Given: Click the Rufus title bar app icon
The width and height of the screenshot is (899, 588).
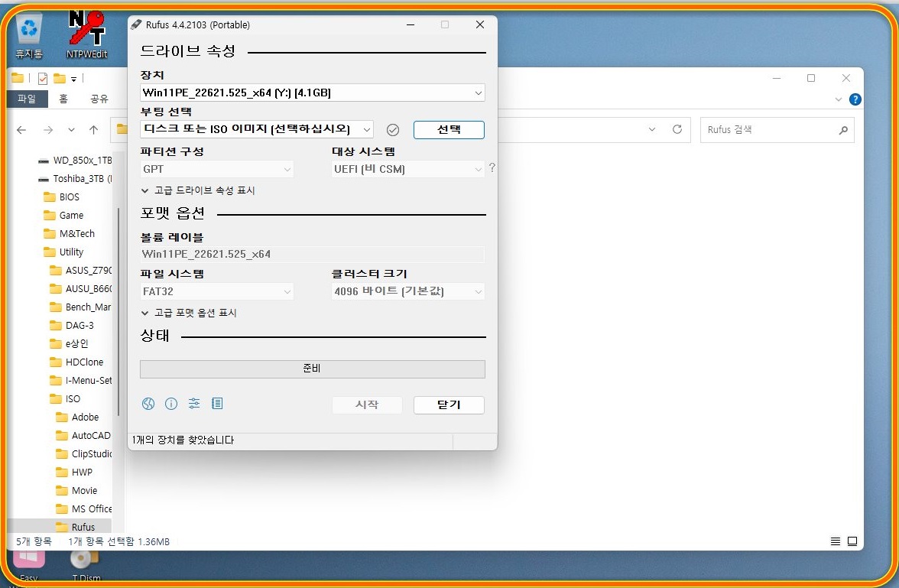Looking at the screenshot, I should pyautogui.click(x=136, y=24).
